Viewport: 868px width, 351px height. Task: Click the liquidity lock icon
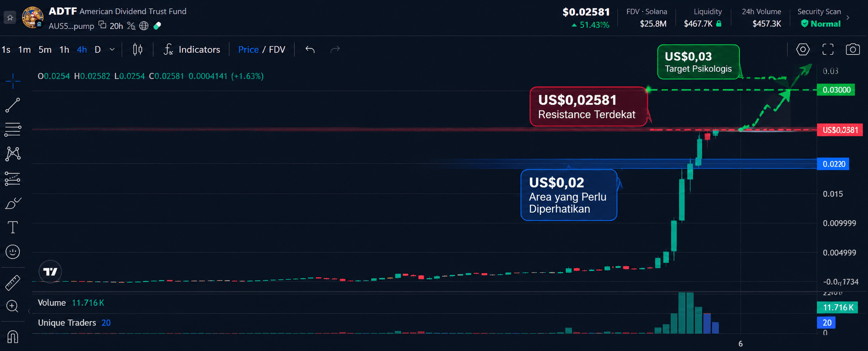pos(719,23)
